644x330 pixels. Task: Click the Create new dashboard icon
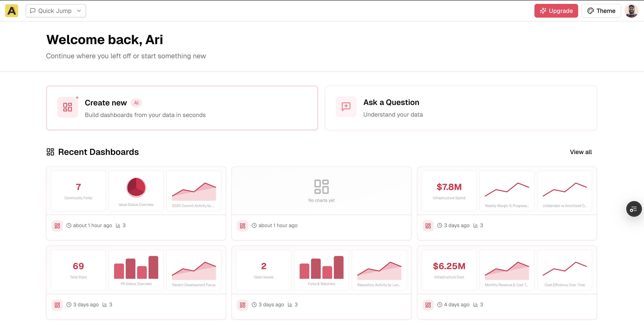[x=68, y=107]
